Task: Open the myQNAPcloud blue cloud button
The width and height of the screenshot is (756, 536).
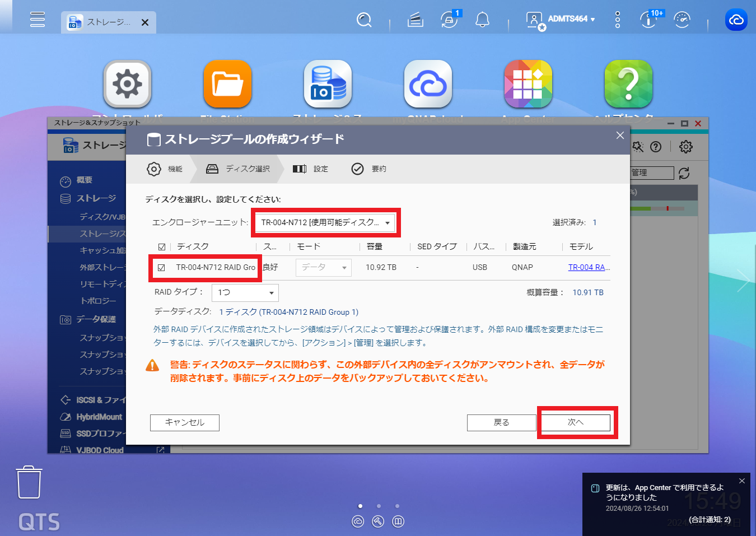Action: [x=736, y=20]
